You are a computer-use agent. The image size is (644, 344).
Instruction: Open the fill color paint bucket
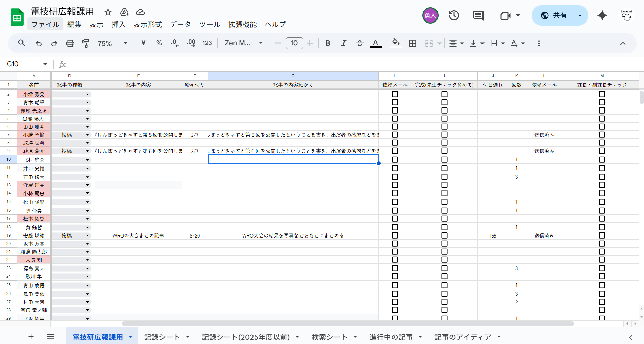(396, 43)
